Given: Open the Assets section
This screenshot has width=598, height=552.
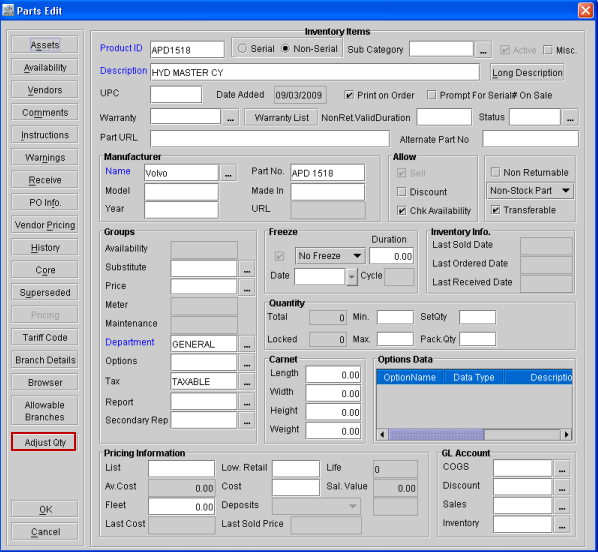Looking at the screenshot, I should pyautogui.click(x=45, y=45).
